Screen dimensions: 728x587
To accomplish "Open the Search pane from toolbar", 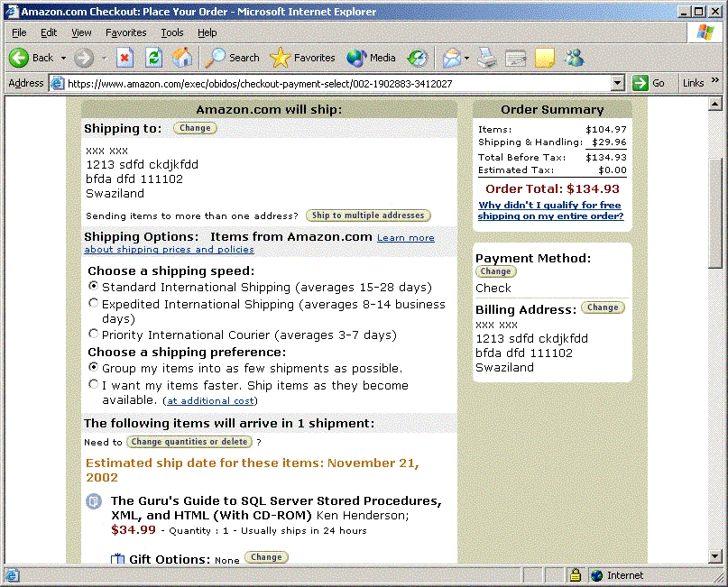I will (x=233, y=58).
